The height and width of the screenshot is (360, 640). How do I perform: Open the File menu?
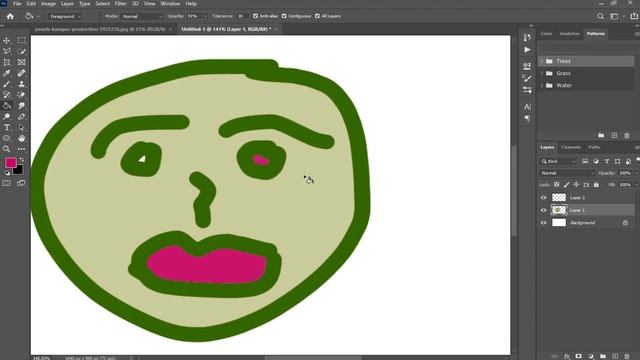click(17, 4)
